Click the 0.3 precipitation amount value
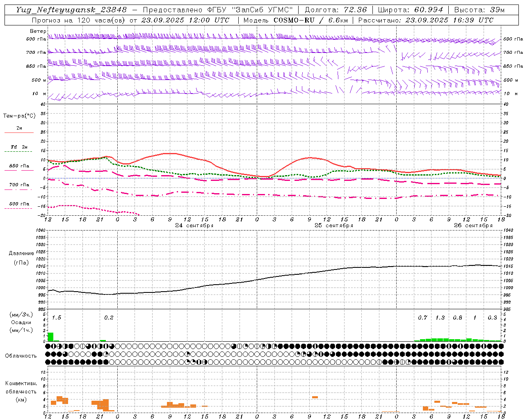Screen dimensions: 525x420 coord(492,317)
